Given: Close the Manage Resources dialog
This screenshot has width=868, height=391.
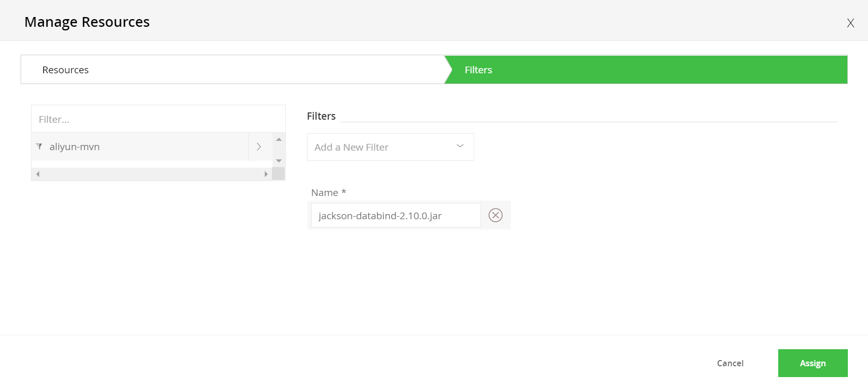Looking at the screenshot, I should (850, 23).
